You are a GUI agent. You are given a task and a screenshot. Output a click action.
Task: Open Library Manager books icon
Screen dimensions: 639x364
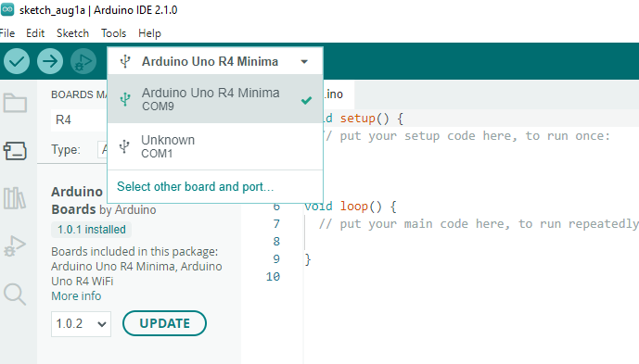(15, 198)
